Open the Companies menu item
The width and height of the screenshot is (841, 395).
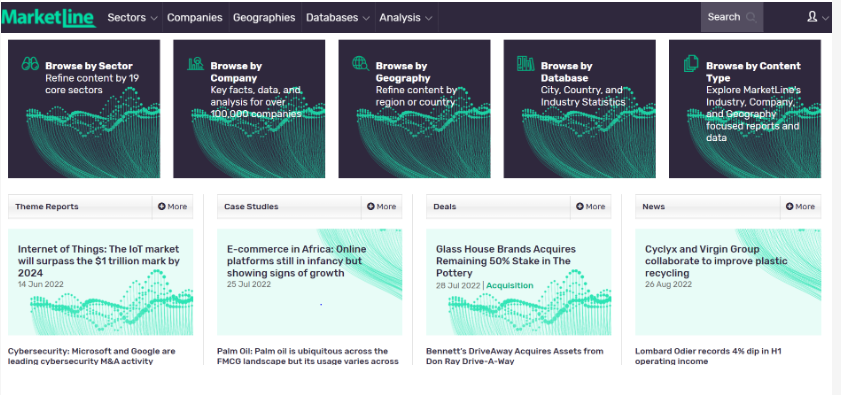coord(195,17)
